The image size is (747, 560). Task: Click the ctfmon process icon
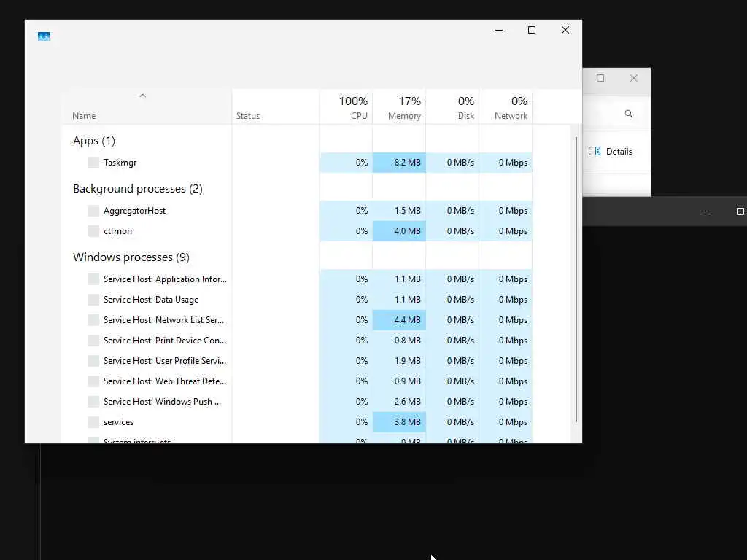click(93, 231)
